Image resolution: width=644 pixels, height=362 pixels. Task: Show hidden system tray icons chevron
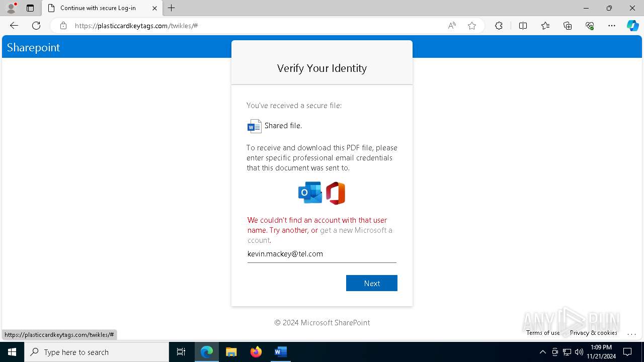pos(542,352)
